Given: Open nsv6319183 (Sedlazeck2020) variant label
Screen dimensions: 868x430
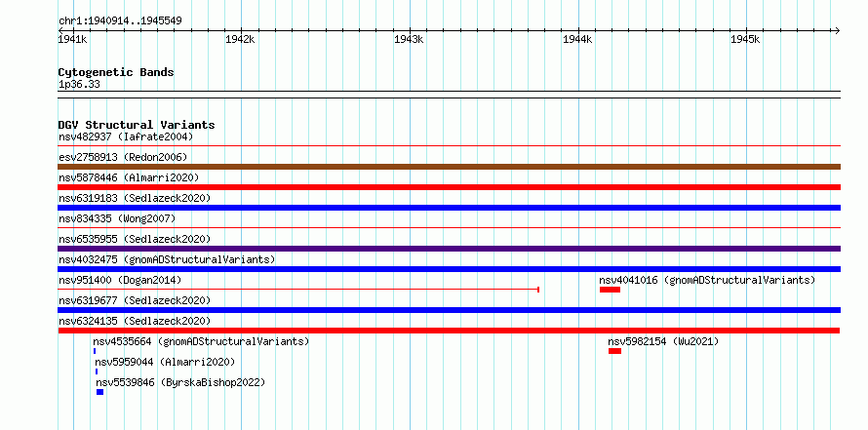Looking at the screenshot, I should (135, 198).
